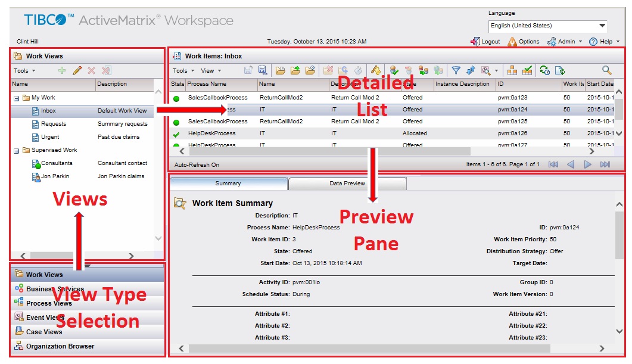632x364 pixels.
Task: Open the Language dropdown
Action: point(547,26)
